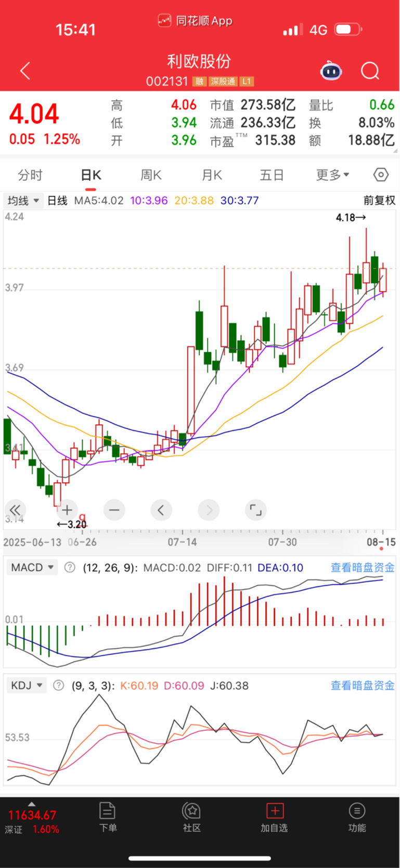Tap turnover rate 8.03% value
This screenshot has width=400, height=868.
[x=376, y=123]
